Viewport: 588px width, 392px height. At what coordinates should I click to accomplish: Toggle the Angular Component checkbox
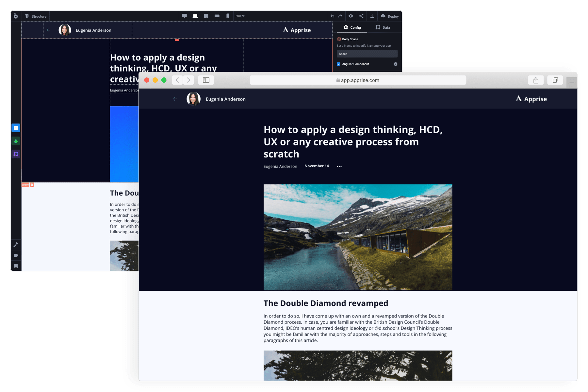click(339, 64)
